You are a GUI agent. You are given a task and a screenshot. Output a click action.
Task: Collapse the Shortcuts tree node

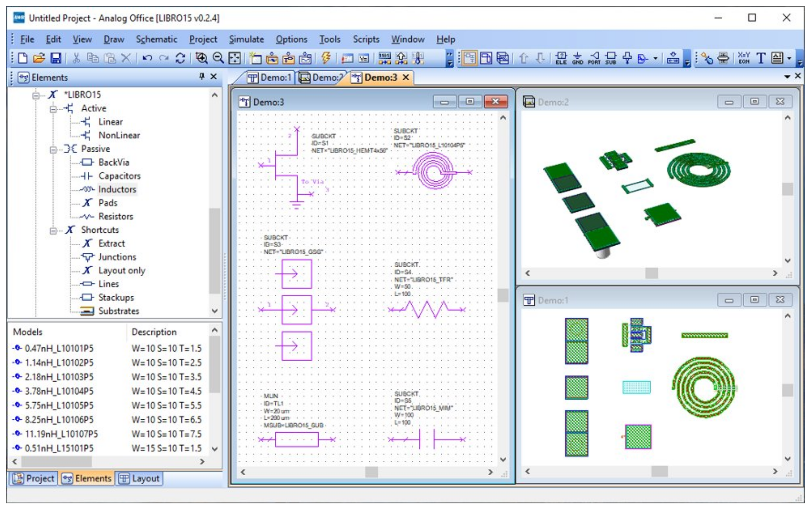pyautogui.click(x=53, y=231)
